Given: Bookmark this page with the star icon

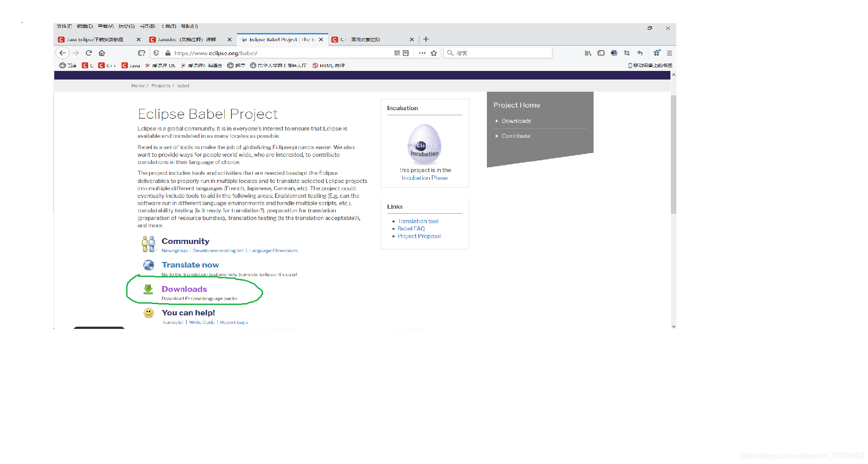Looking at the screenshot, I should click(434, 53).
